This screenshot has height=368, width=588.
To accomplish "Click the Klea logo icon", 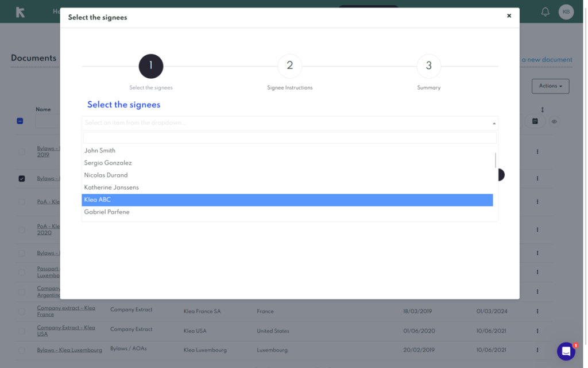I will (x=20, y=12).
